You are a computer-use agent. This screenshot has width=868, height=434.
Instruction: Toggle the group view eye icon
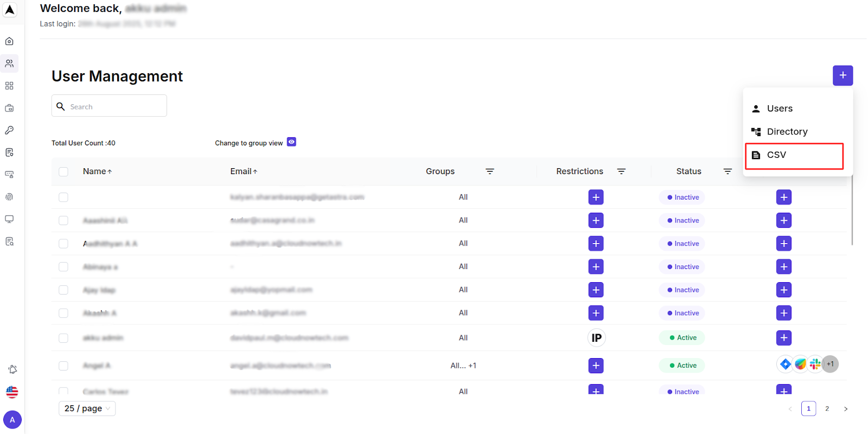(x=291, y=142)
